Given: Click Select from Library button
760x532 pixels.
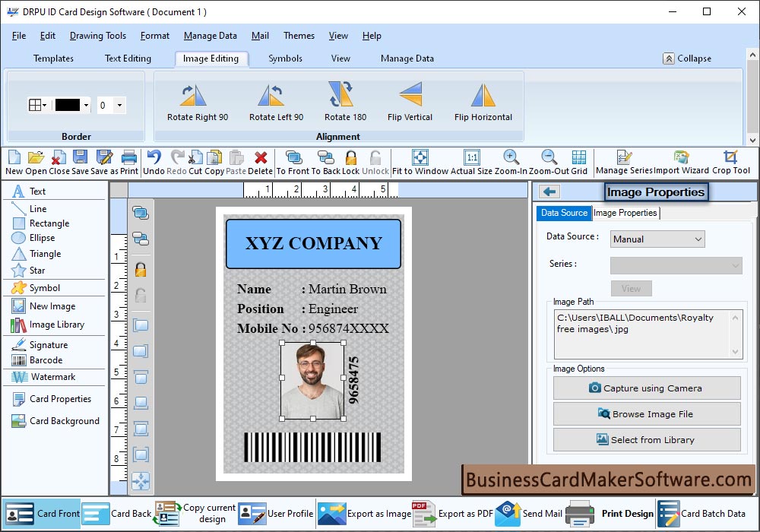Looking at the screenshot, I should tap(647, 440).
